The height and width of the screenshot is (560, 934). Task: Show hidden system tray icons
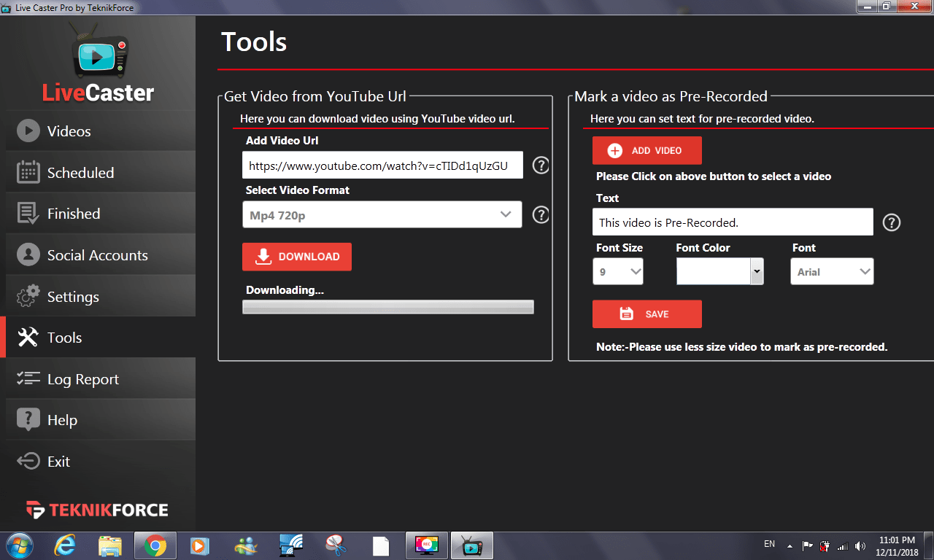tap(790, 545)
